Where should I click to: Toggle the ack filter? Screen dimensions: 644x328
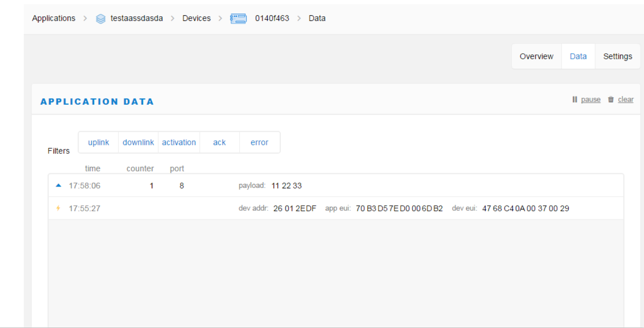pos(219,142)
